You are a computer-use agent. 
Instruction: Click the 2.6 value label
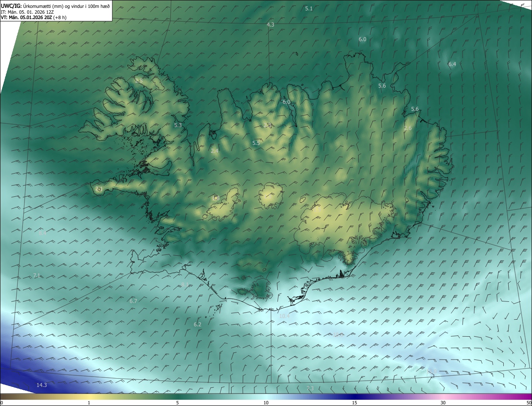tap(408, 128)
